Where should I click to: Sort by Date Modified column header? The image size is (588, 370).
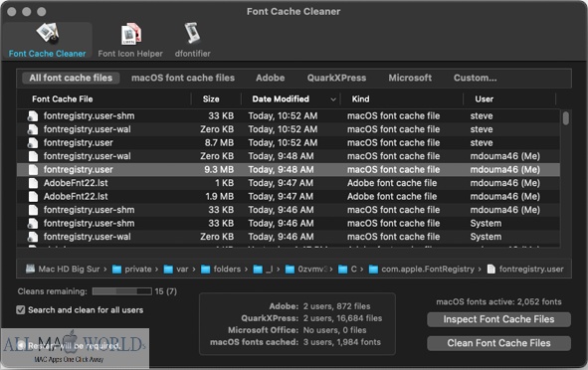pyautogui.click(x=281, y=99)
